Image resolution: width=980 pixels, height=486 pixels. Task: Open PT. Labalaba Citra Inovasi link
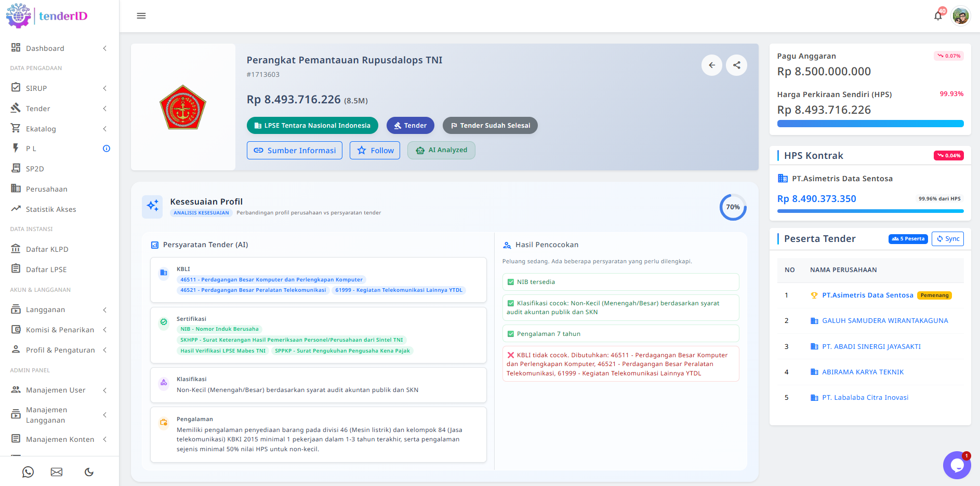tap(865, 398)
